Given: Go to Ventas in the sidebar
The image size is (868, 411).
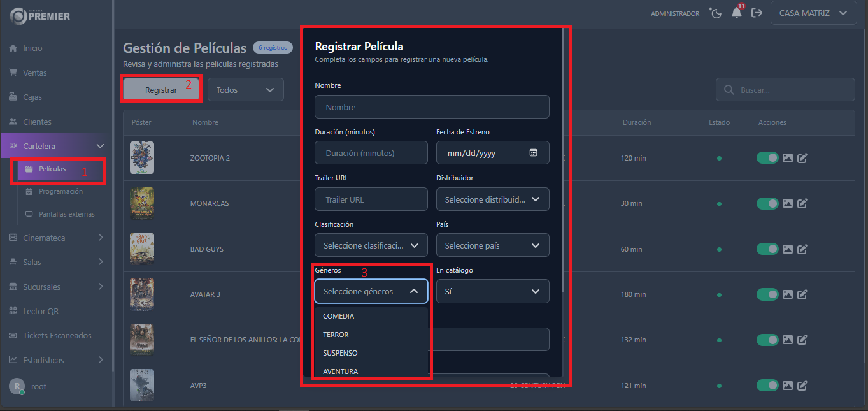Looking at the screenshot, I should click(35, 73).
